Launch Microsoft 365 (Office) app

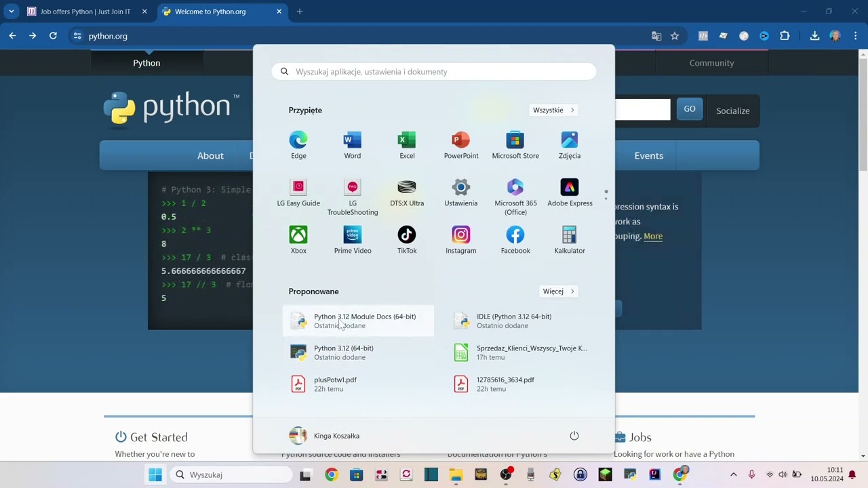pyautogui.click(x=515, y=197)
